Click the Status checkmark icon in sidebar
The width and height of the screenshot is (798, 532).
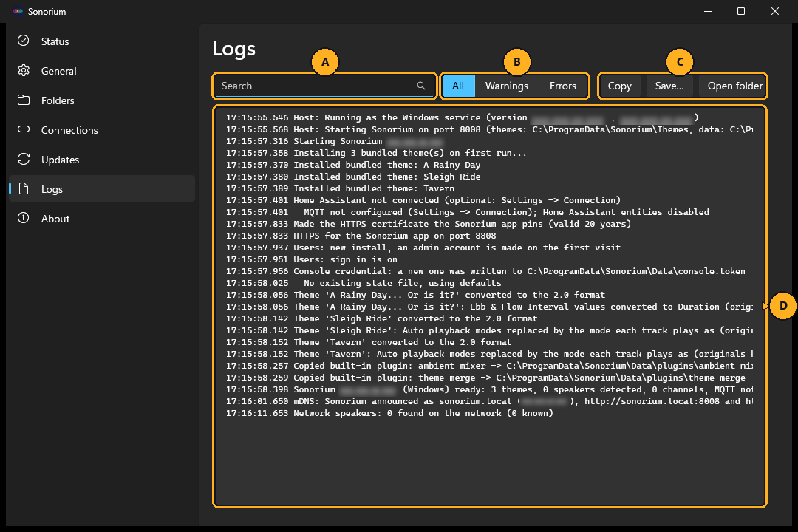(x=24, y=41)
